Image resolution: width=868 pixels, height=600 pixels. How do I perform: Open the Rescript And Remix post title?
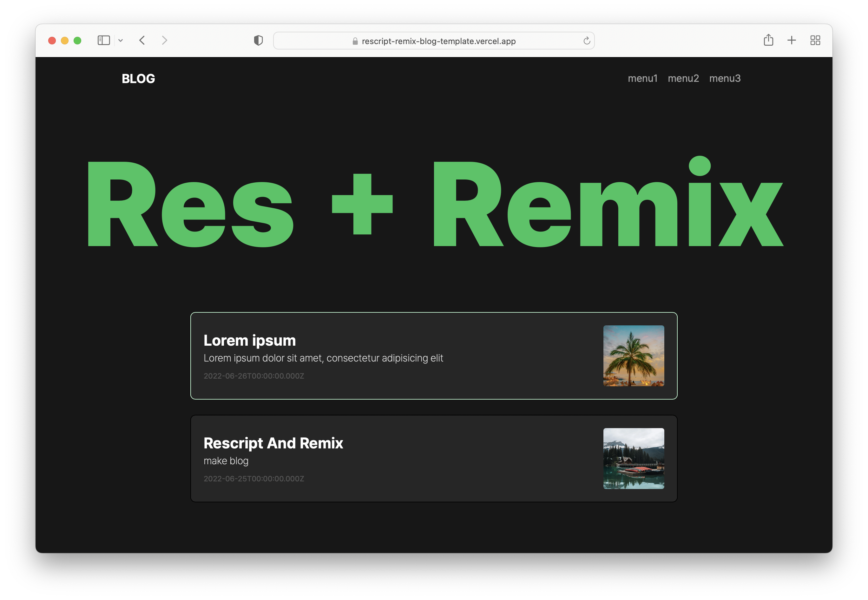click(x=273, y=443)
